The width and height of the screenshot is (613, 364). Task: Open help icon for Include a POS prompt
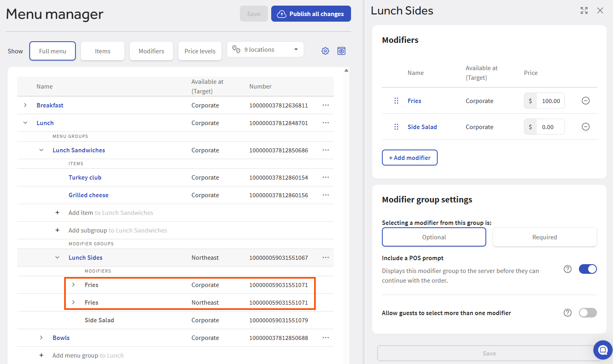click(x=567, y=269)
